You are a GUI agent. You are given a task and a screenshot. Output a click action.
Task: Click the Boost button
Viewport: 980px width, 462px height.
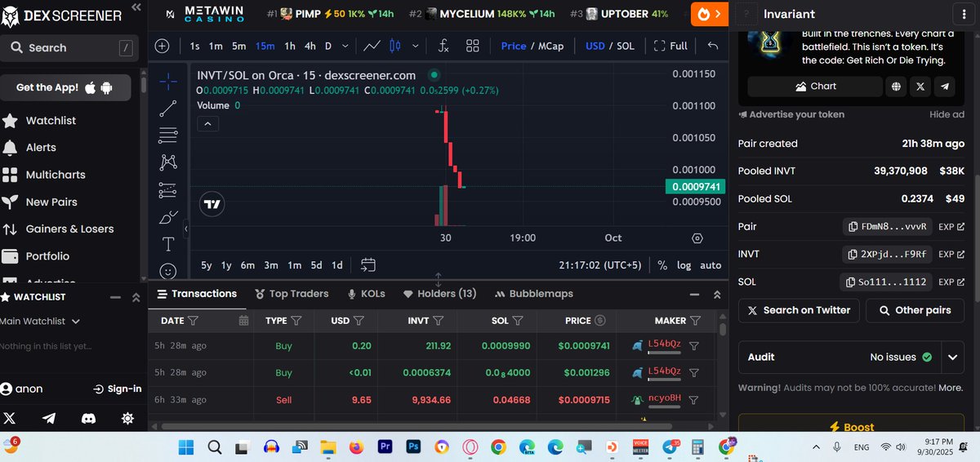[x=851, y=424]
